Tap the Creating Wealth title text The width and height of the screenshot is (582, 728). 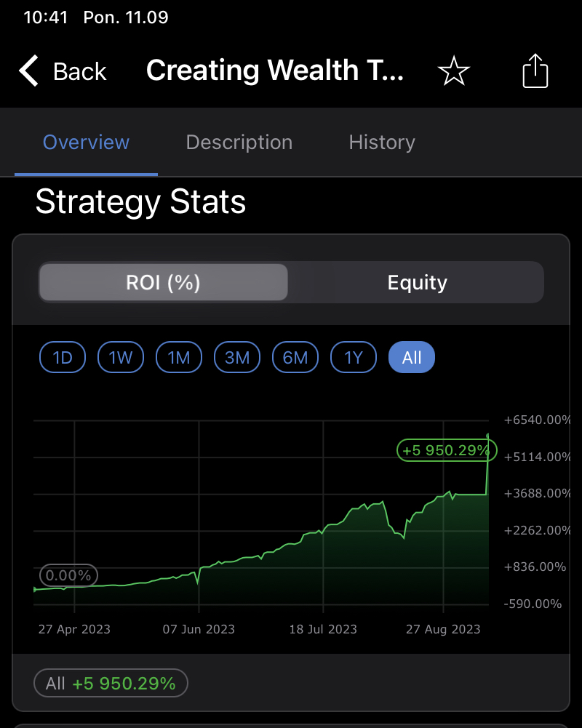pos(274,71)
